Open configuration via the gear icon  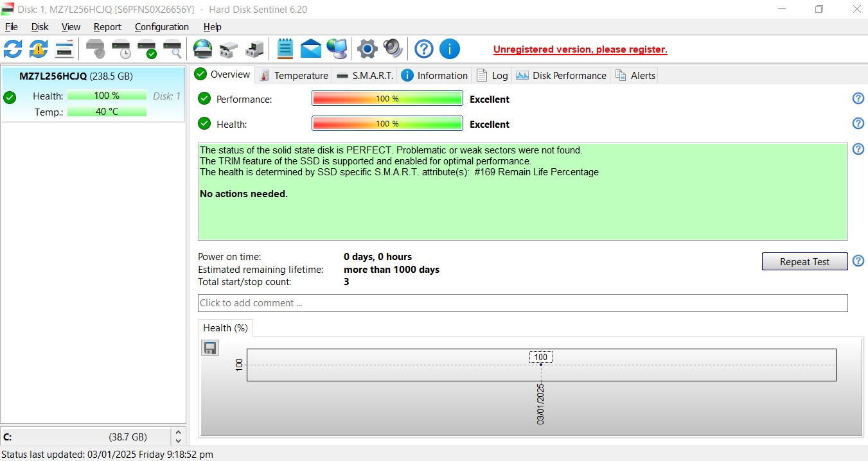tap(367, 49)
